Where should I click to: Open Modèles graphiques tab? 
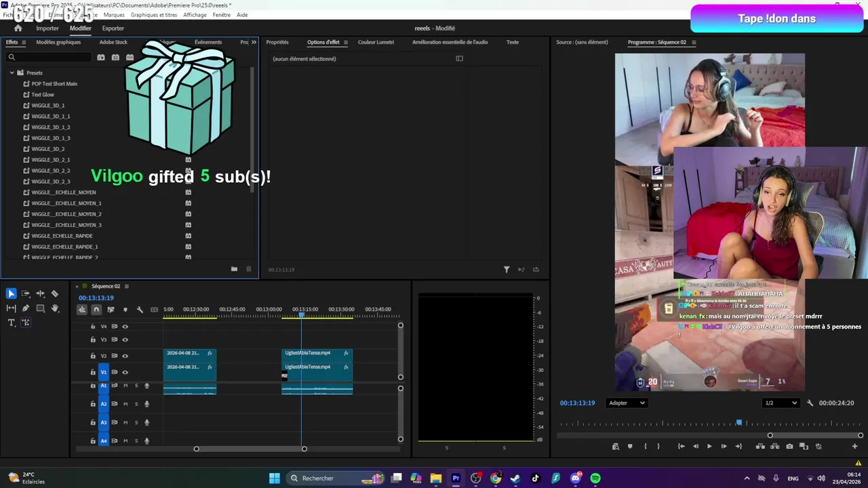click(58, 42)
